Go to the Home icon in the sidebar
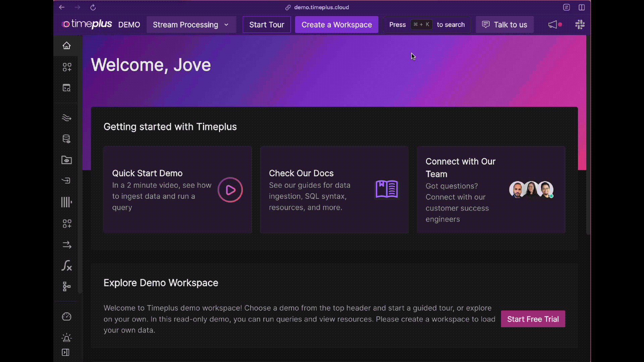The width and height of the screenshot is (644, 362). point(66,46)
